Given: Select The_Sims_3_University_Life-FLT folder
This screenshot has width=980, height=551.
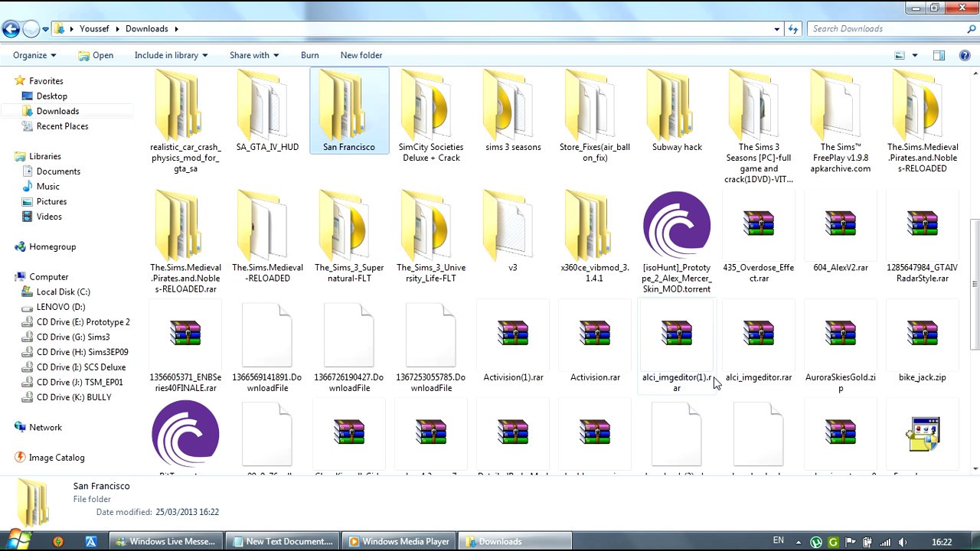Looking at the screenshot, I should (431, 236).
